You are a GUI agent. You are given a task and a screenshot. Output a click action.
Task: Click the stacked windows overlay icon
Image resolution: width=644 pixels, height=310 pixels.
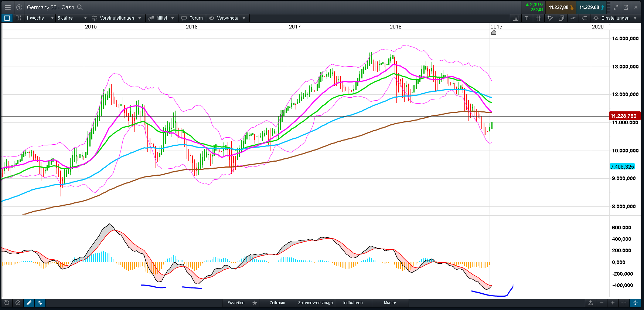pos(562,18)
